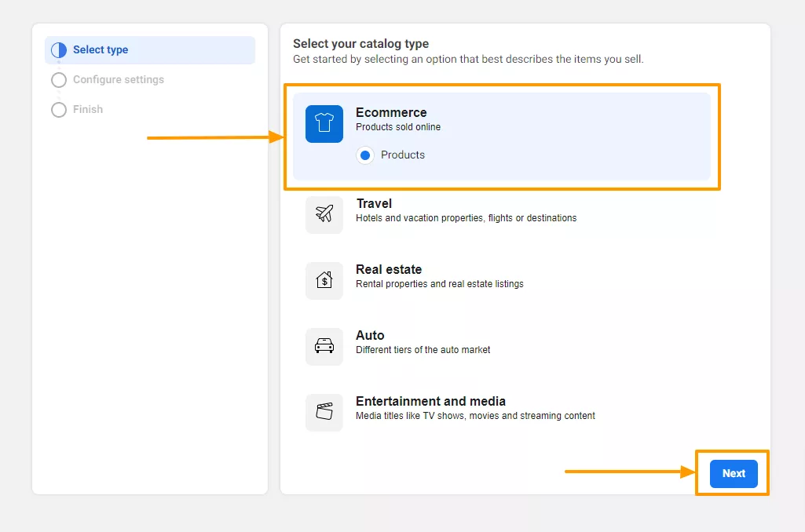Click the Auto car icon

(x=324, y=346)
